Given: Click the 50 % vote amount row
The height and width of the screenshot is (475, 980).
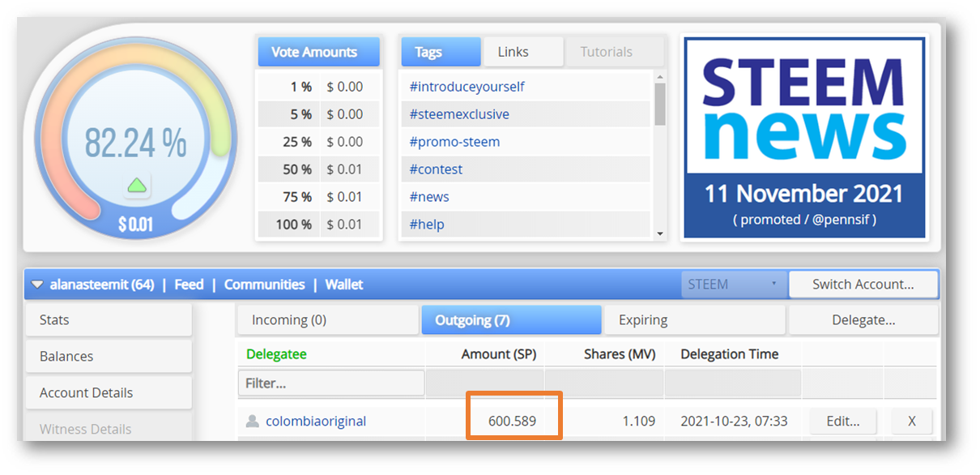Looking at the screenshot, I should tap(318, 169).
